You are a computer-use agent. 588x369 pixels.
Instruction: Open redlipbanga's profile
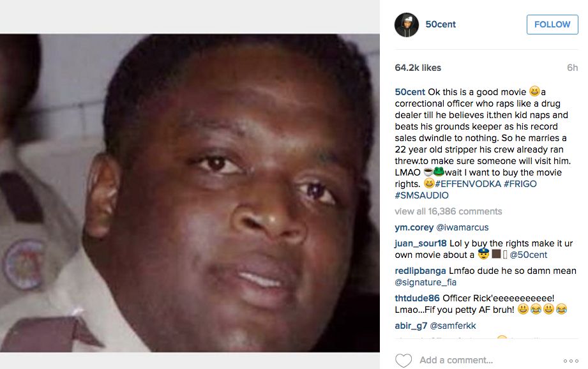coord(420,271)
